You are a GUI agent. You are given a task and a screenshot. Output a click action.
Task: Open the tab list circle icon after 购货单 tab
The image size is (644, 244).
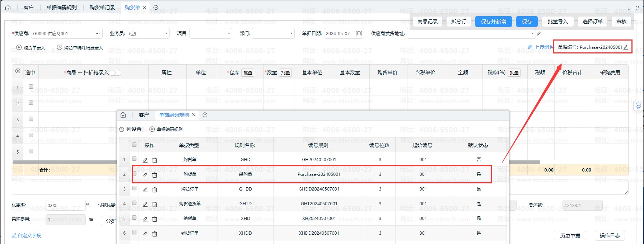click(x=156, y=7)
